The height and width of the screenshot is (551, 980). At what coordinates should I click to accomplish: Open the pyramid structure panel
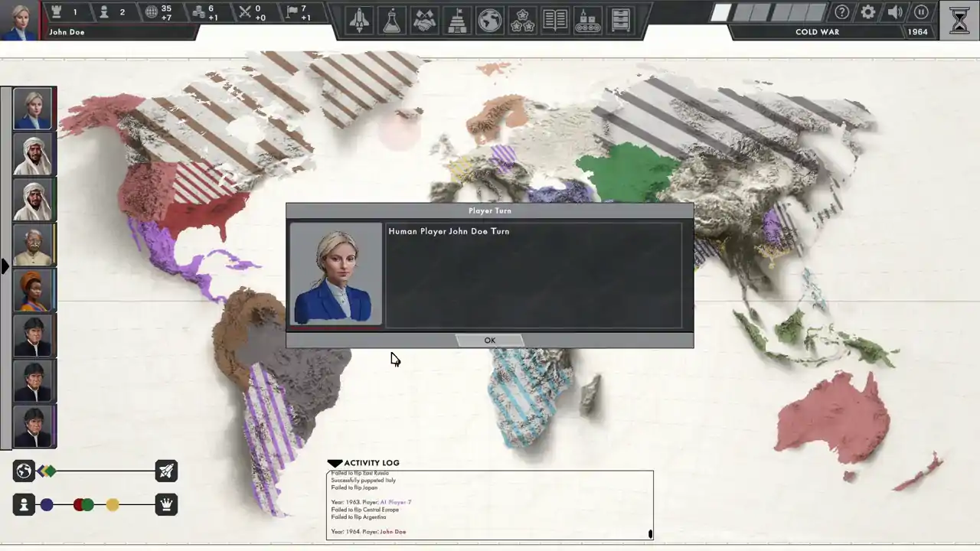point(457,19)
